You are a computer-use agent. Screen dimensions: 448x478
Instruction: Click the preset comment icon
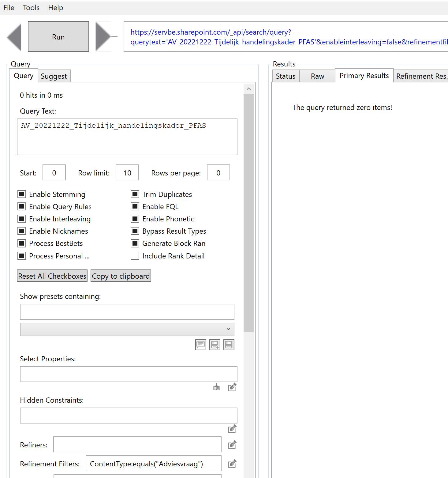click(201, 345)
